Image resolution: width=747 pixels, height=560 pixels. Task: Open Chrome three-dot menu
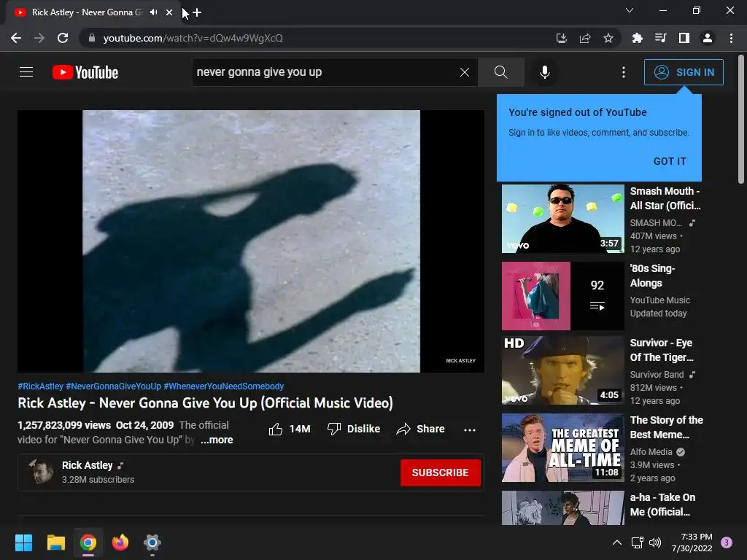[731, 38]
